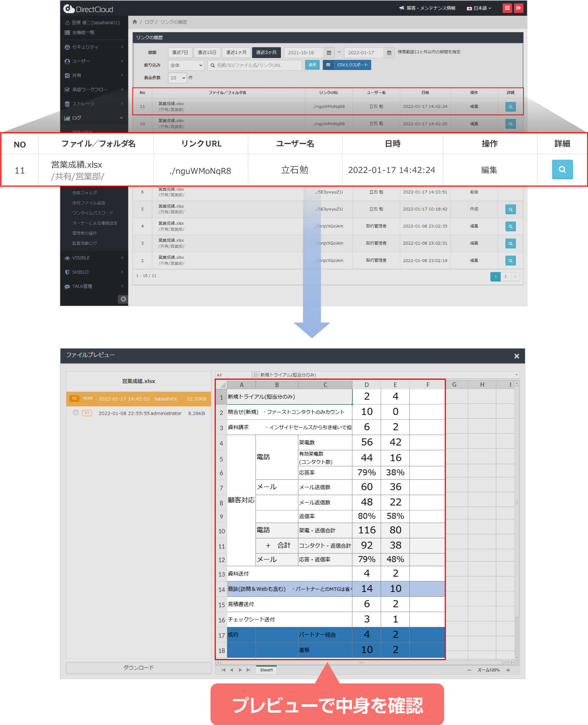Select the 直近7日 period button
The height and width of the screenshot is (725, 588).
[180, 52]
